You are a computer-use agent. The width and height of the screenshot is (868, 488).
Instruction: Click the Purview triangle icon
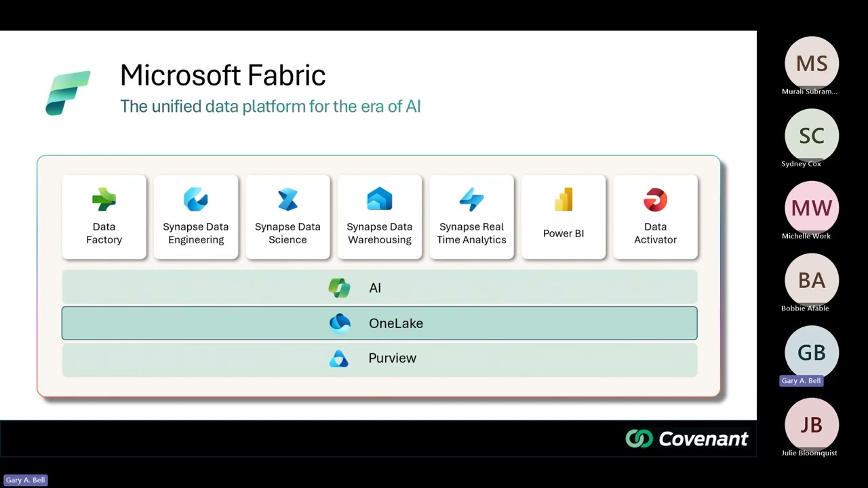[339, 359]
